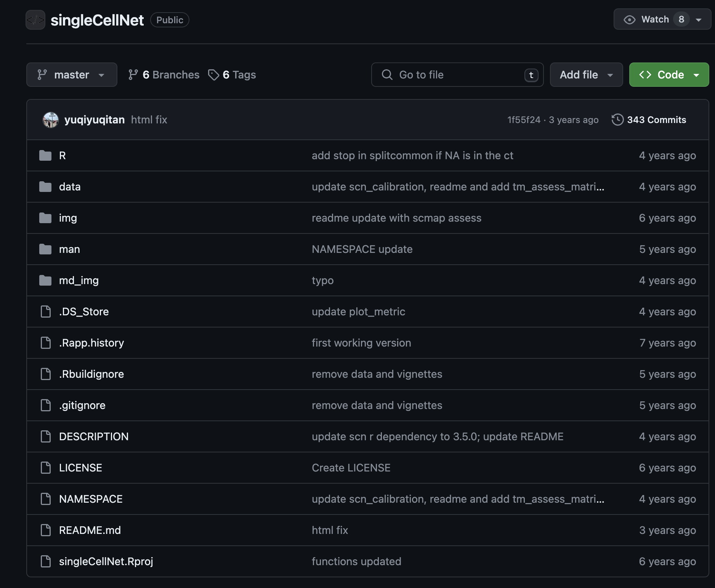Open the master branch selector dropdown
Viewport: 715px width, 588px height.
72,75
